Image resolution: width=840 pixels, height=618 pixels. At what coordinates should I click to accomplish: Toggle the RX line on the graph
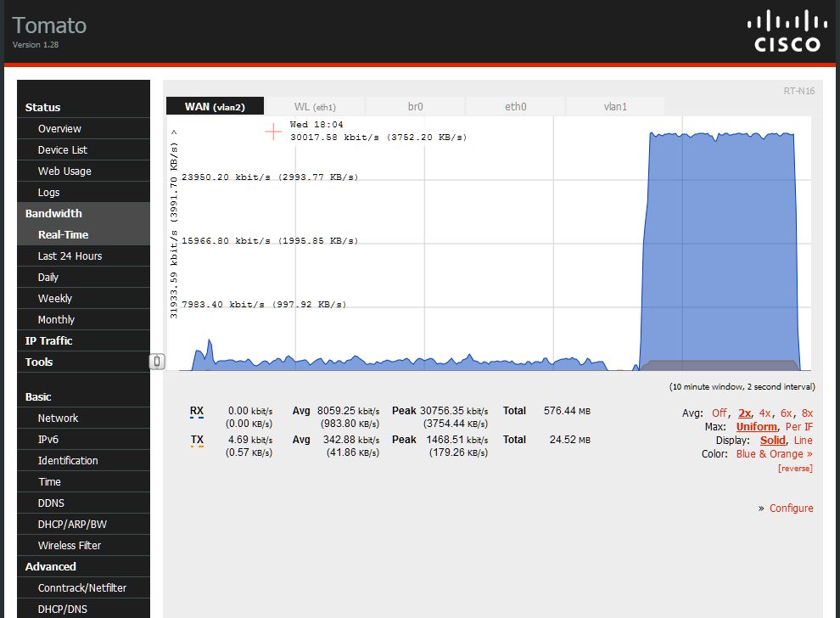[x=197, y=411]
